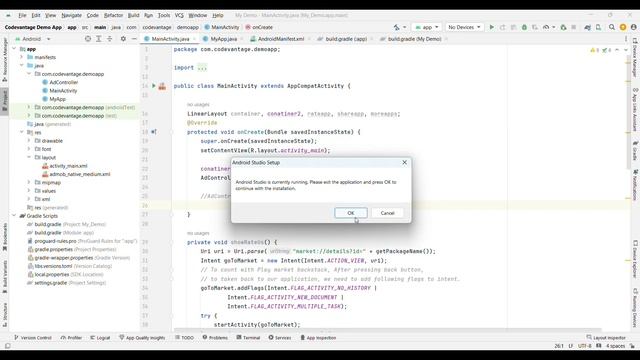Click the run gutter icon beside MainActivity class
Image resolution: width=640 pixels, height=360 pixels.
click(154, 86)
